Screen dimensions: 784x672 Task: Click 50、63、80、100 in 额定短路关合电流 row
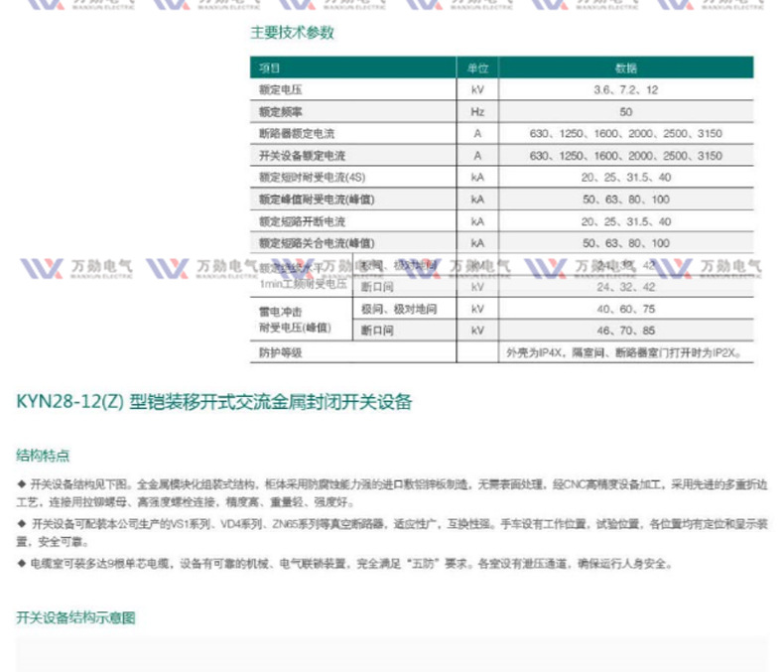(x=626, y=243)
